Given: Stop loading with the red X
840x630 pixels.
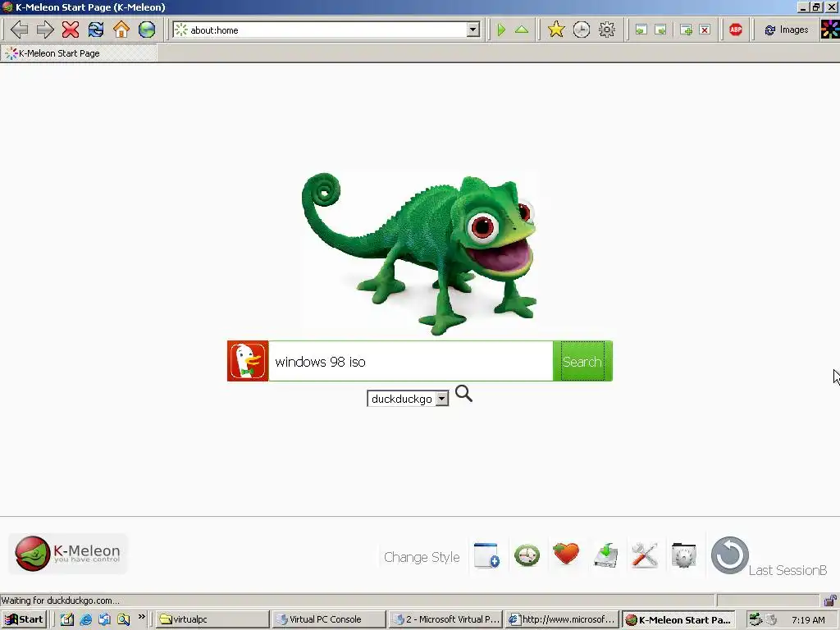Looking at the screenshot, I should pyautogui.click(x=71, y=30).
